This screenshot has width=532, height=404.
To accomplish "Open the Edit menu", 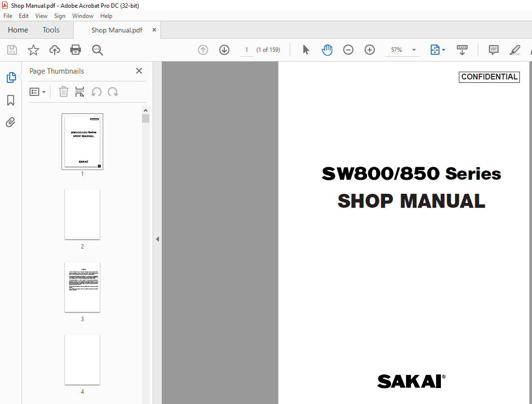I will (x=24, y=16).
